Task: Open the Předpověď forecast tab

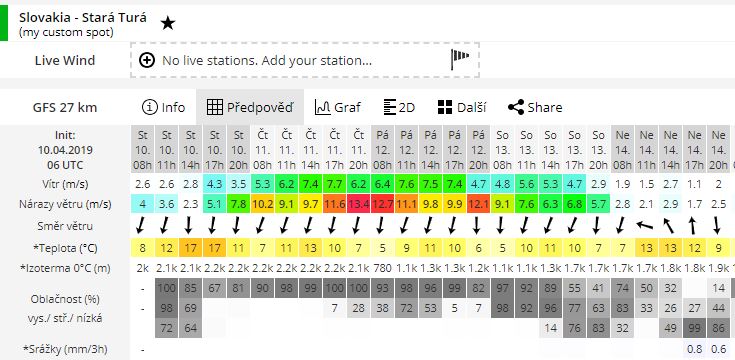Action: [x=250, y=107]
